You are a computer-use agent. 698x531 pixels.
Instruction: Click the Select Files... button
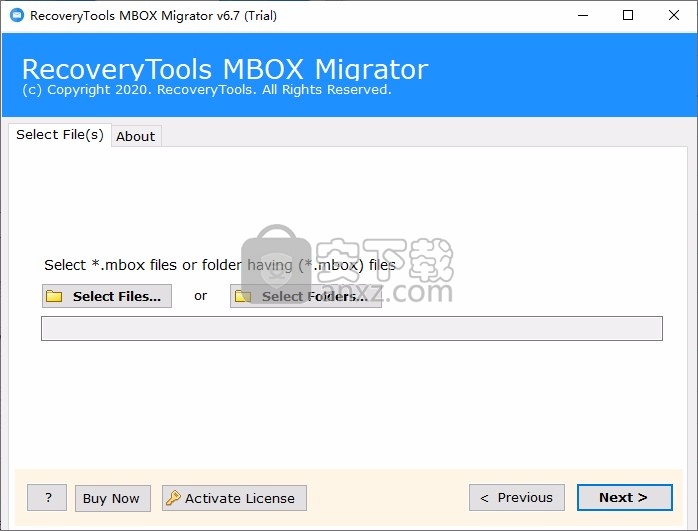[x=107, y=296]
